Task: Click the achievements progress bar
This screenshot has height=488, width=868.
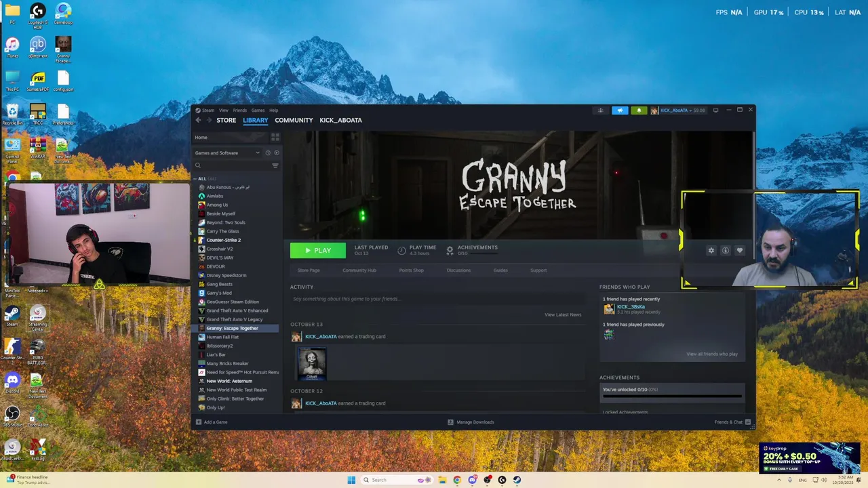Action: pos(671,396)
